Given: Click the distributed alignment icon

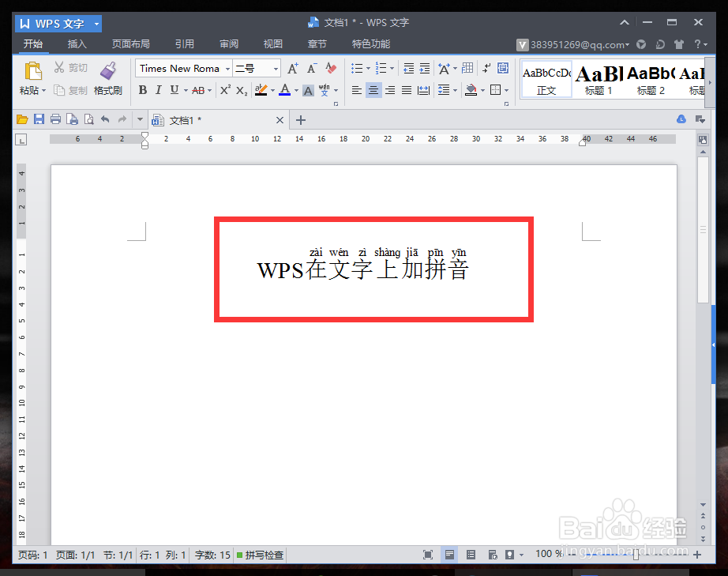Looking at the screenshot, I should (x=423, y=90).
